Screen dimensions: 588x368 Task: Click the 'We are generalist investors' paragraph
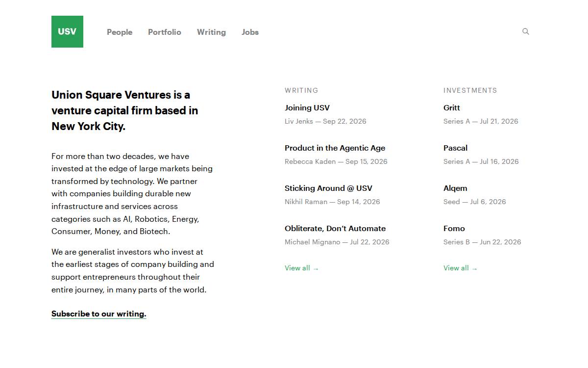point(133,271)
